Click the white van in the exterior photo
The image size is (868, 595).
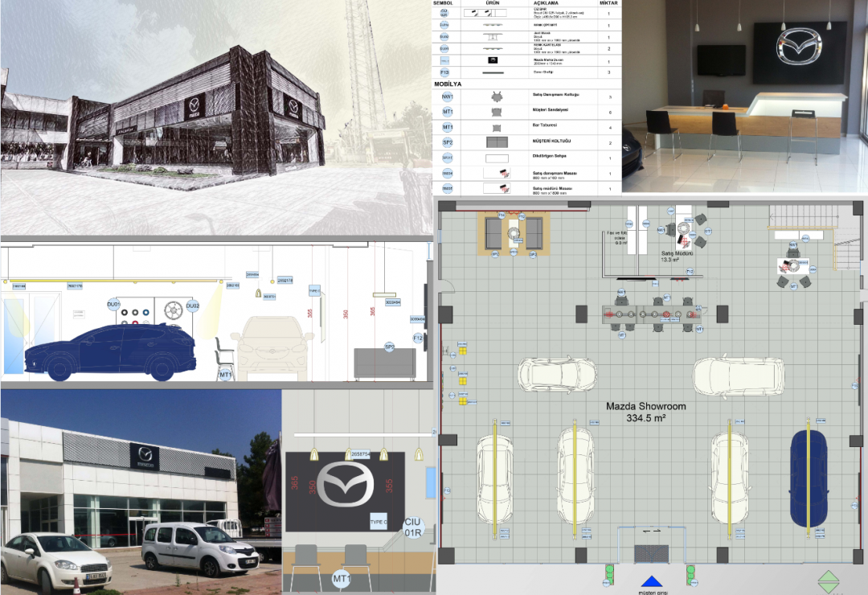(200, 548)
